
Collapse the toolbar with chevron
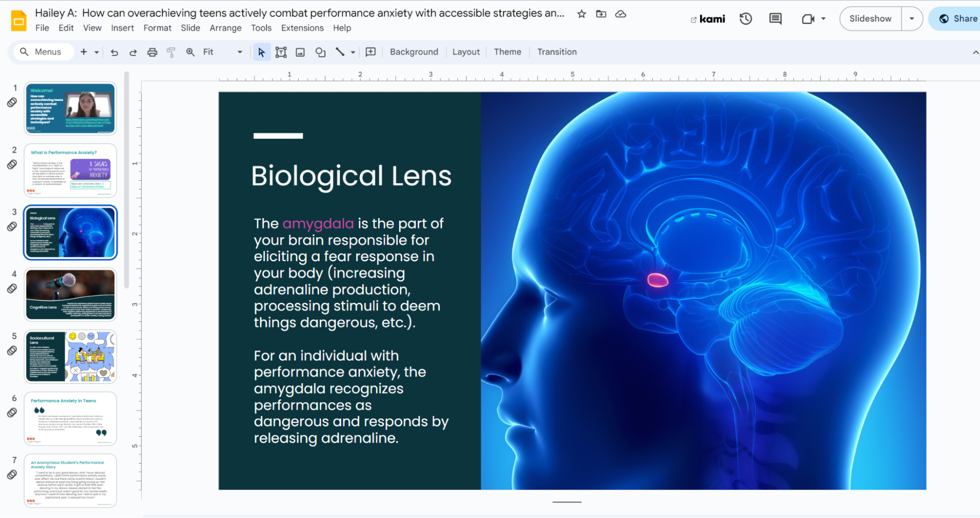[975, 52]
